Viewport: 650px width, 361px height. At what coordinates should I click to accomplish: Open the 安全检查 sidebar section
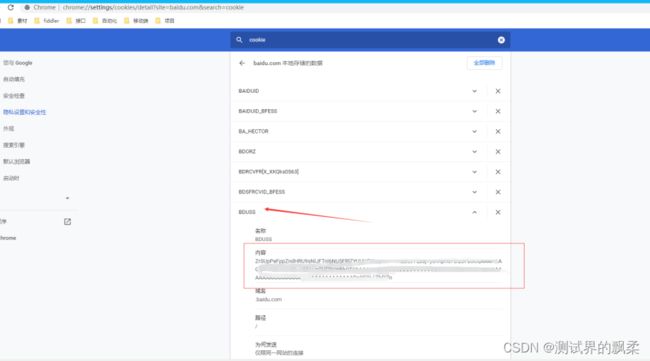point(14,96)
